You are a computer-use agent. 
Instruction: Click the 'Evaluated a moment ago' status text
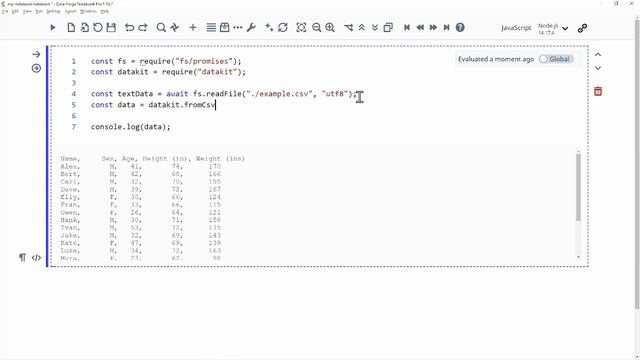point(496,59)
